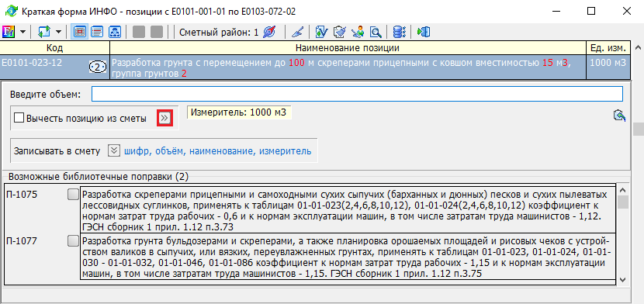Open the dropdown arrow beside the refresh icon

(x=59, y=32)
